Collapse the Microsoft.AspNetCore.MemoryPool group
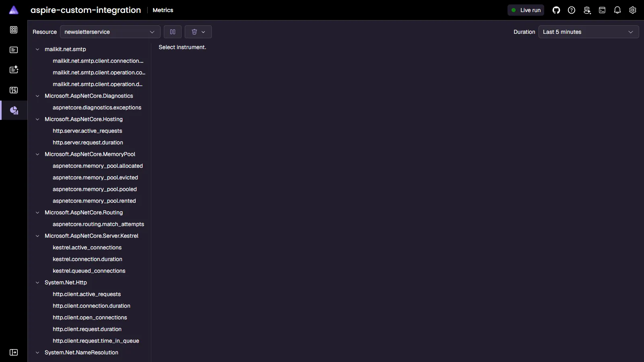 point(37,154)
